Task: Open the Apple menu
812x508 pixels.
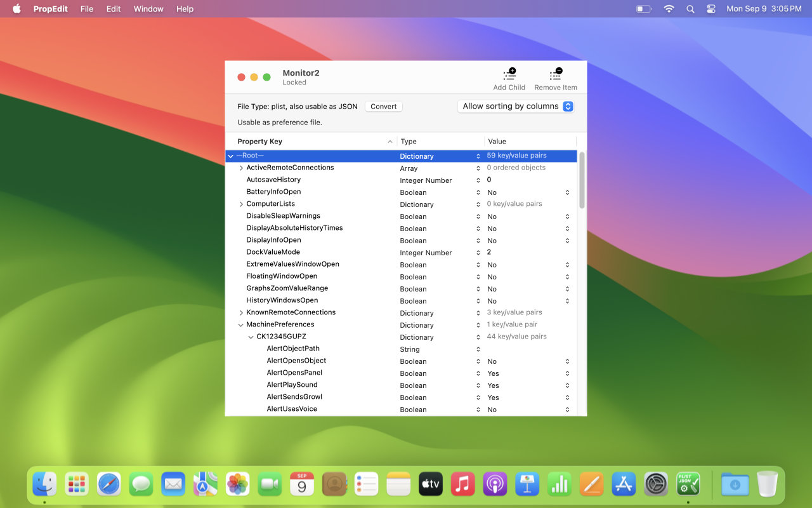Action: (16, 9)
